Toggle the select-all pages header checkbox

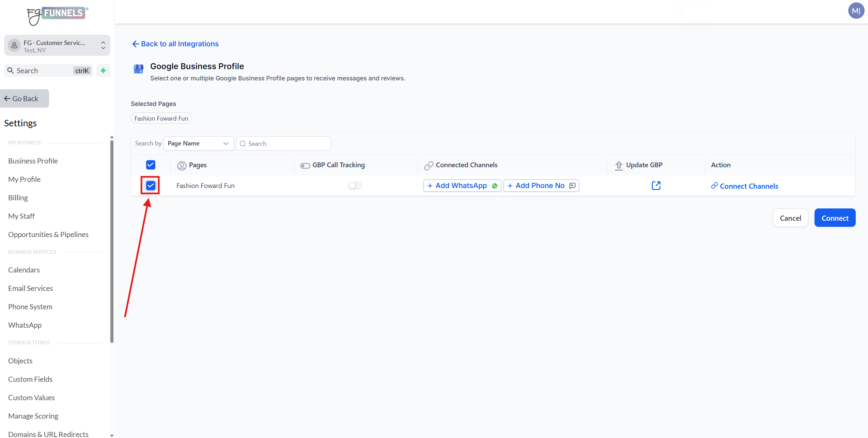coord(151,165)
